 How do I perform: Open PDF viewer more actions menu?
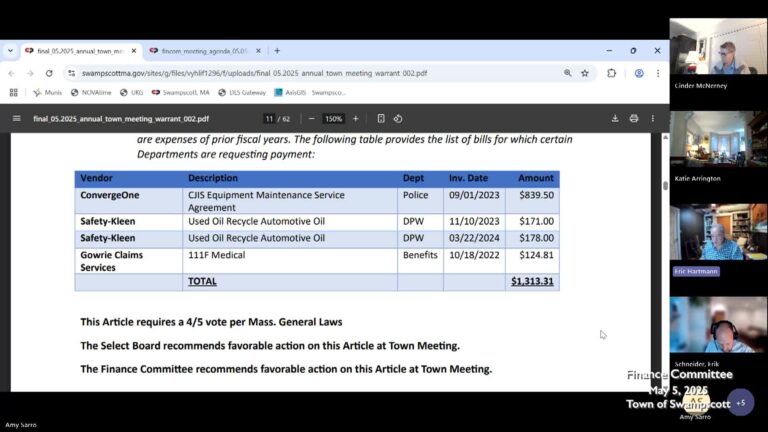tap(653, 118)
